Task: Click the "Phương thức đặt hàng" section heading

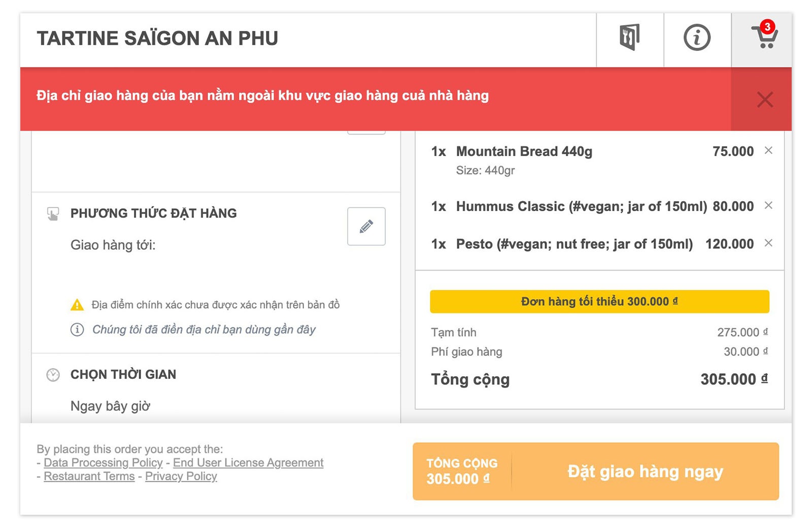Action: pos(153,213)
